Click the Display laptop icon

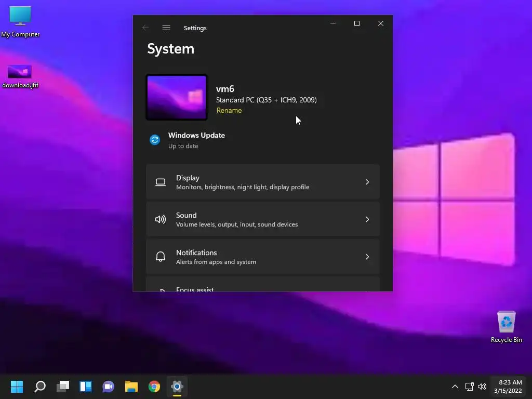(161, 182)
